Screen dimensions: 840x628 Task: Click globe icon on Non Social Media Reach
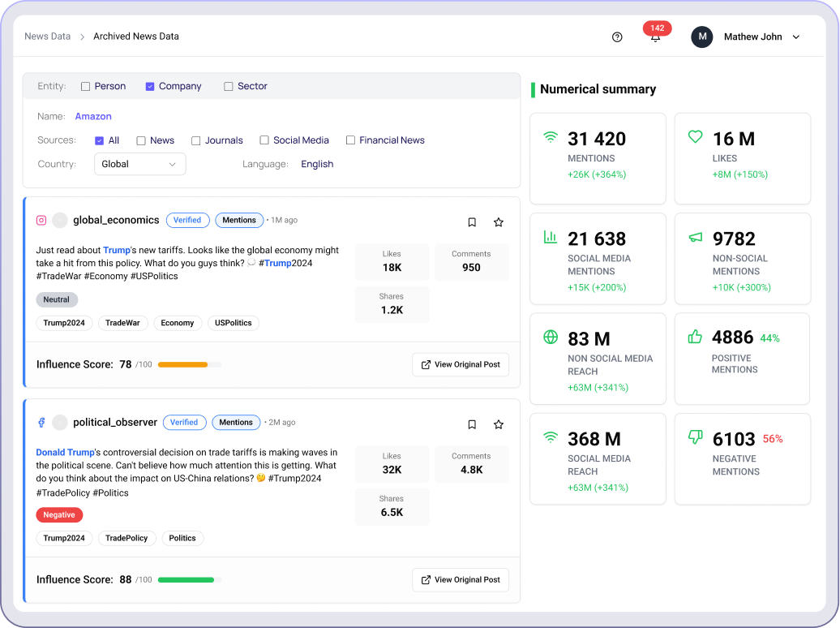click(551, 337)
